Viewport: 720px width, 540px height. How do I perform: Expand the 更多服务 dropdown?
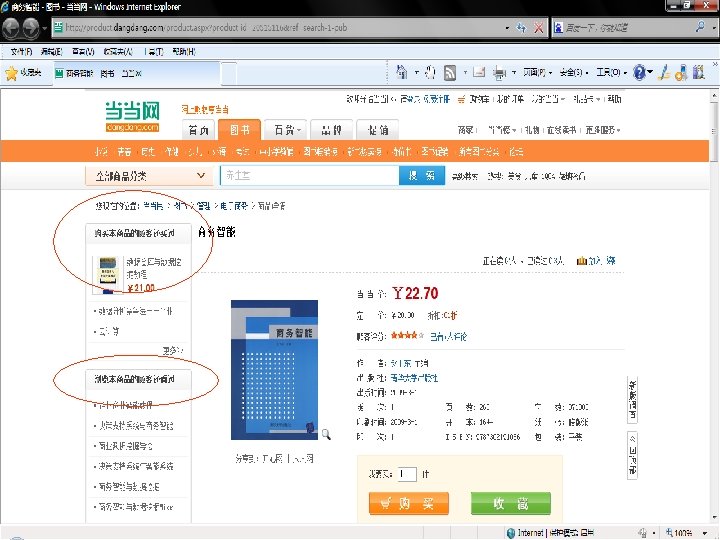pyautogui.click(x=603, y=130)
